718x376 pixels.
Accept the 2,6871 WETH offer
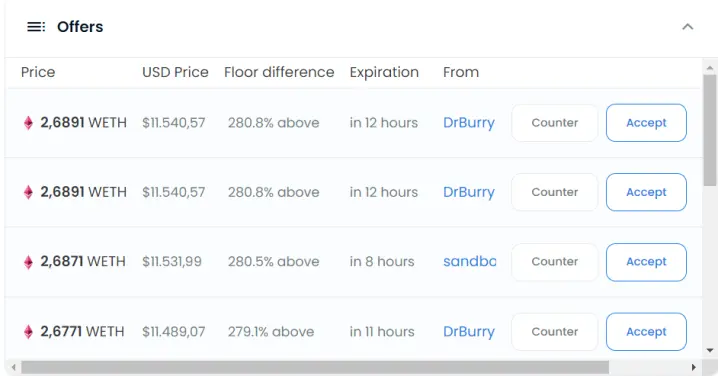[x=646, y=262]
